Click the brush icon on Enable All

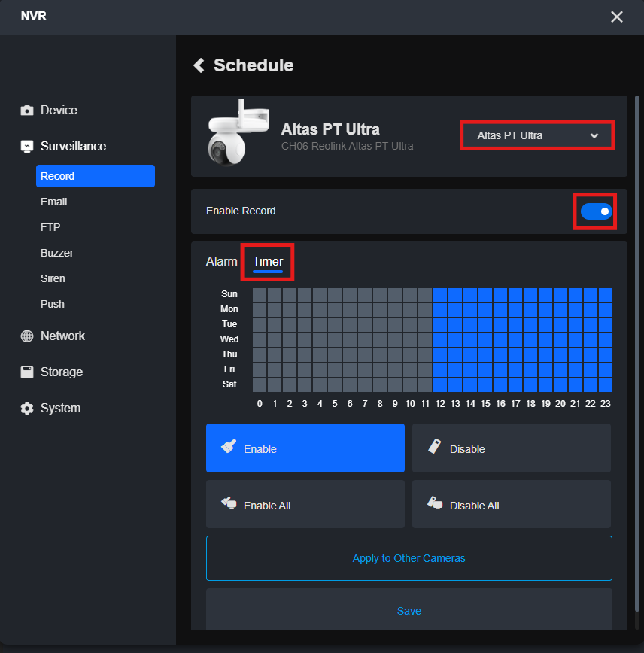pos(229,503)
